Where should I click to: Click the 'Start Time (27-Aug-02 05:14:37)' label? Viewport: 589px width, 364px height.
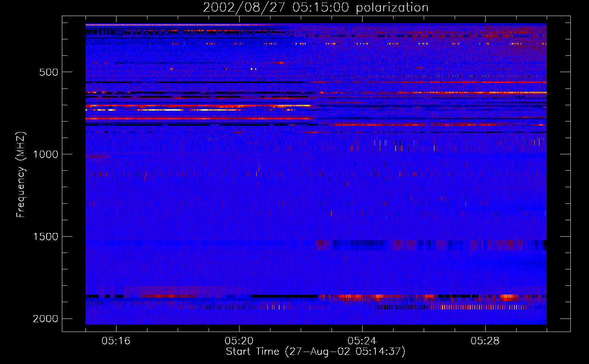click(316, 352)
